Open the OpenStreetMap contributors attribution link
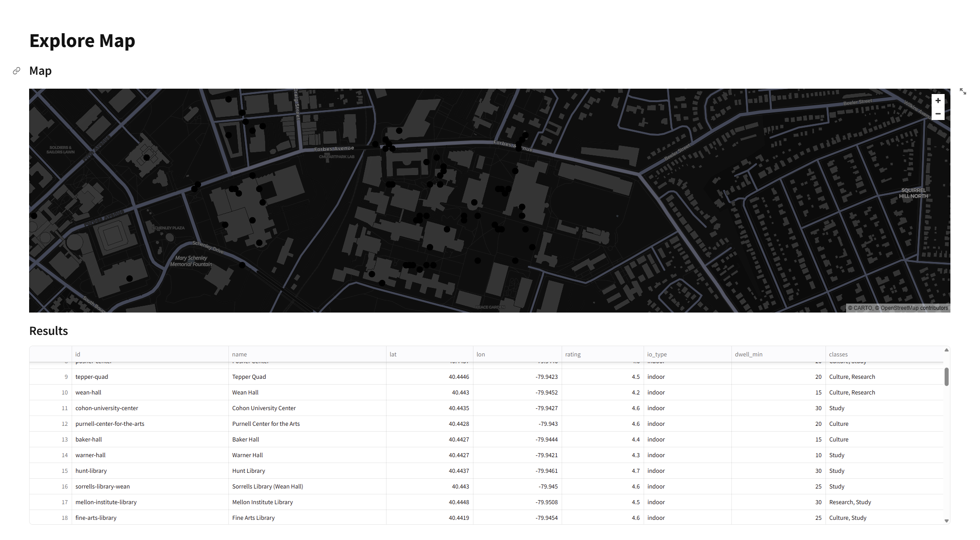 point(914,308)
